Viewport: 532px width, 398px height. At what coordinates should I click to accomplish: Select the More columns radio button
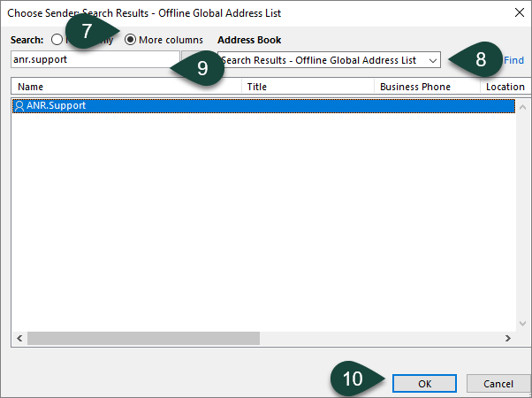[x=130, y=40]
